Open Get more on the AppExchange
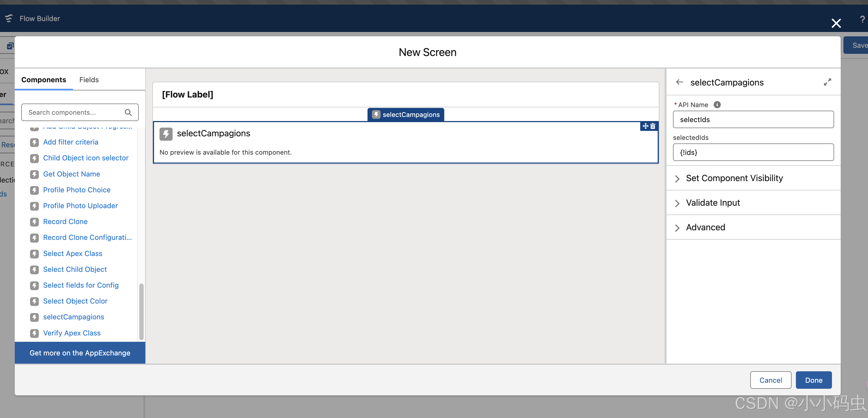868x418 pixels. coord(80,353)
